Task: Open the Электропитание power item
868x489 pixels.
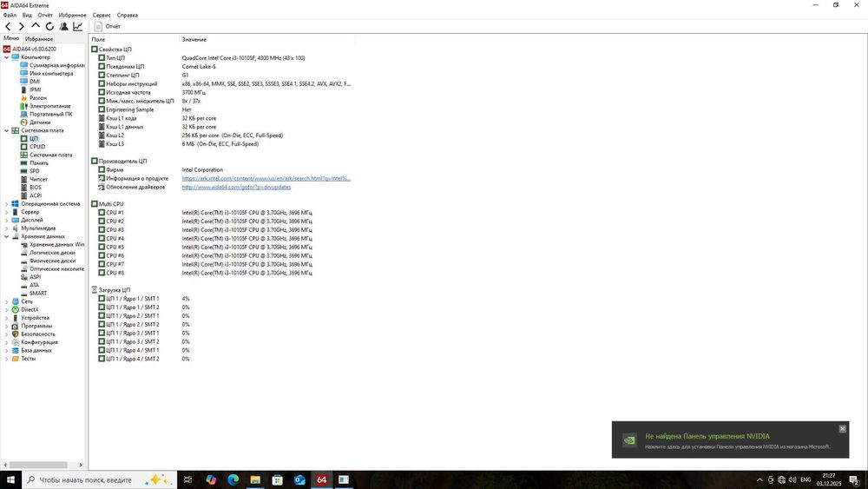Action: coord(45,106)
